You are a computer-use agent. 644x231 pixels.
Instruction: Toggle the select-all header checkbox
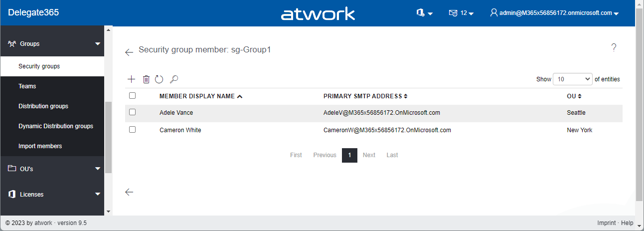133,96
